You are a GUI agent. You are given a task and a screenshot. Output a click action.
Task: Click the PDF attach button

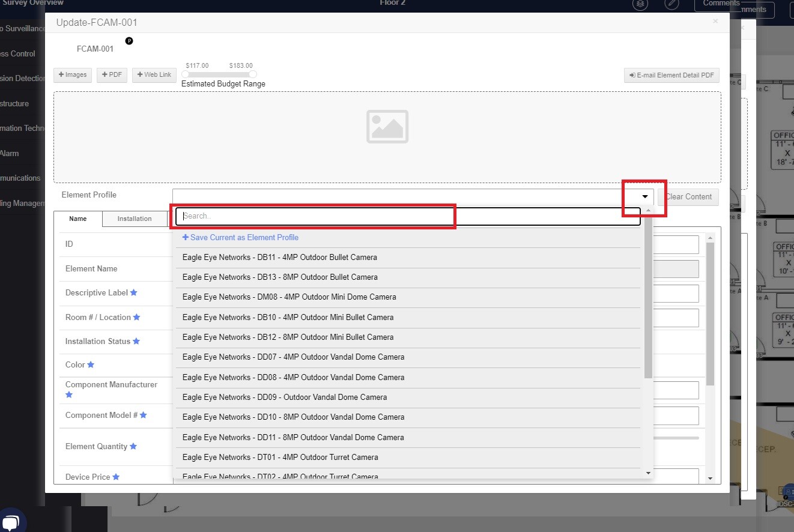[x=112, y=75]
